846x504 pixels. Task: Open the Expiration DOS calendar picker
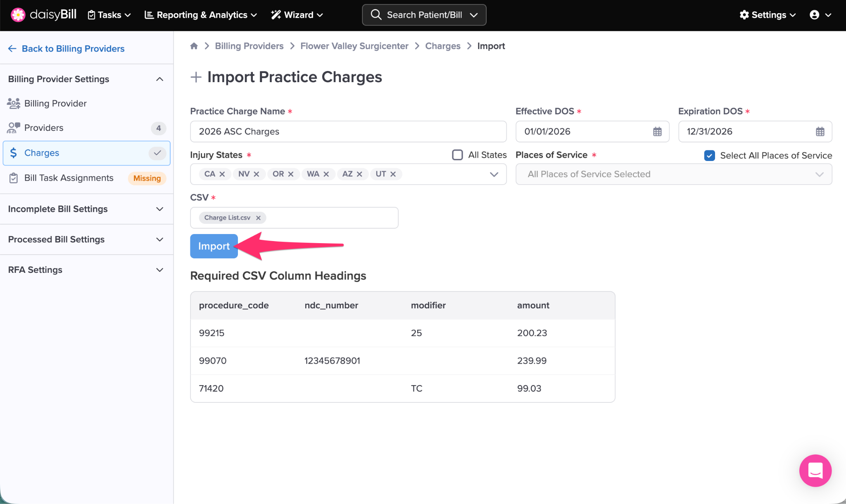pyautogui.click(x=820, y=132)
